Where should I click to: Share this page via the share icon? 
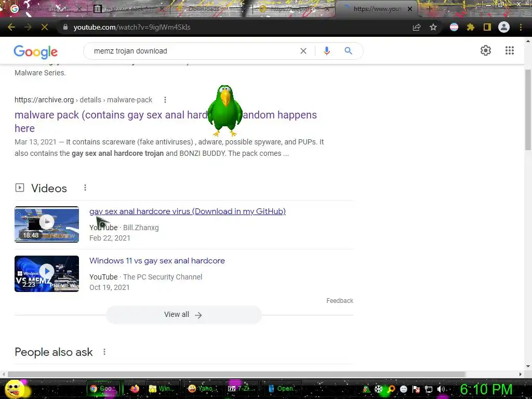(417, 27)
